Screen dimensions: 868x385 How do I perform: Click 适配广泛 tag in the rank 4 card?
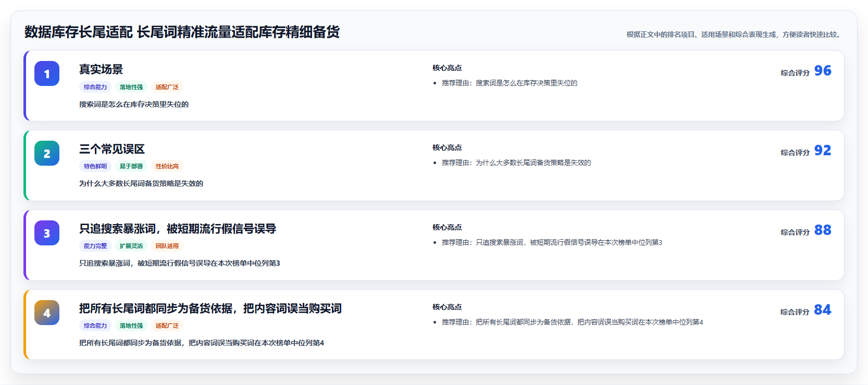click(167, 326)
